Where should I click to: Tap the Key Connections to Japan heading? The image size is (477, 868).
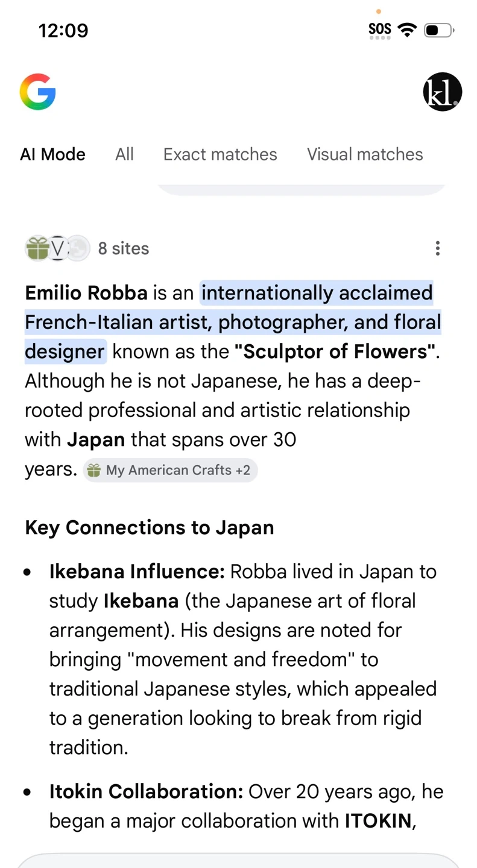(x=150, y=528)
